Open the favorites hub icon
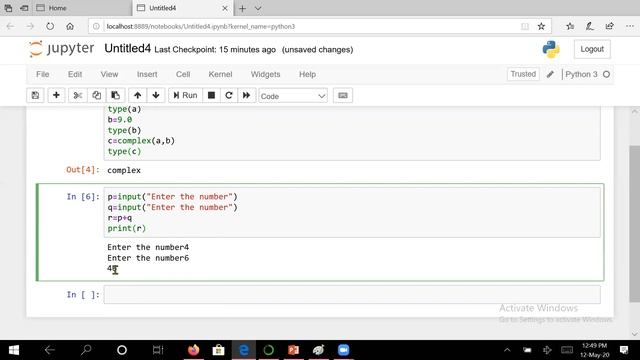 point(570,26)
